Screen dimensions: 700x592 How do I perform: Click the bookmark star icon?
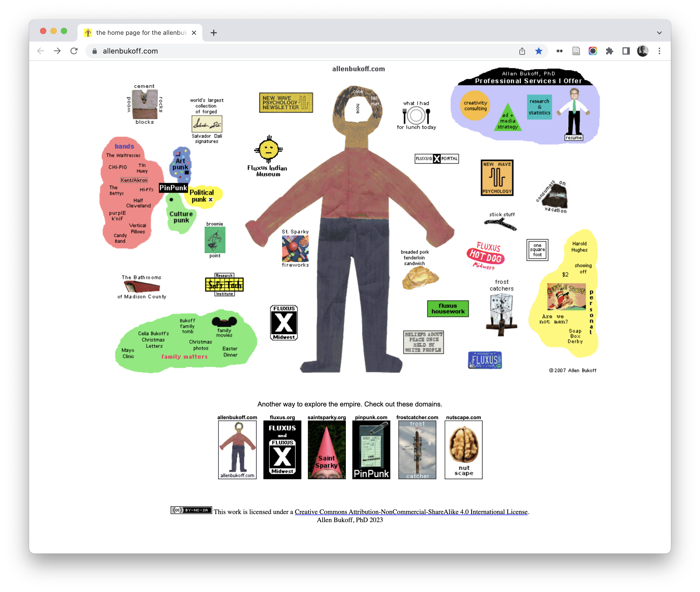tap(539, 51)
